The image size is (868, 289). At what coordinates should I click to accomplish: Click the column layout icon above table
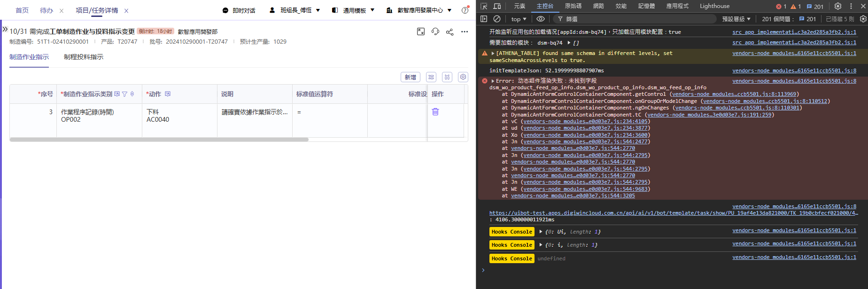click(x=447, y=77)
